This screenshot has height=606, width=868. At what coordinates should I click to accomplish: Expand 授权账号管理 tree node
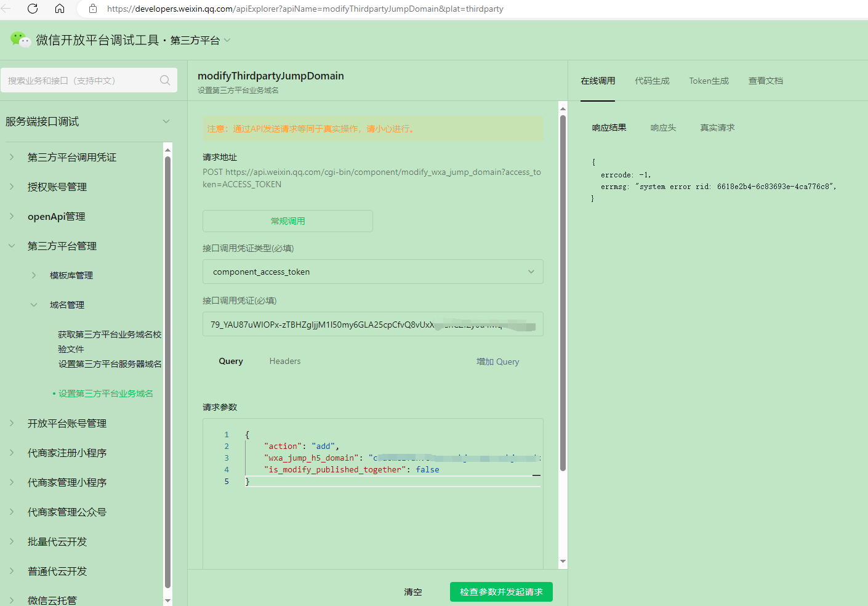12,187
